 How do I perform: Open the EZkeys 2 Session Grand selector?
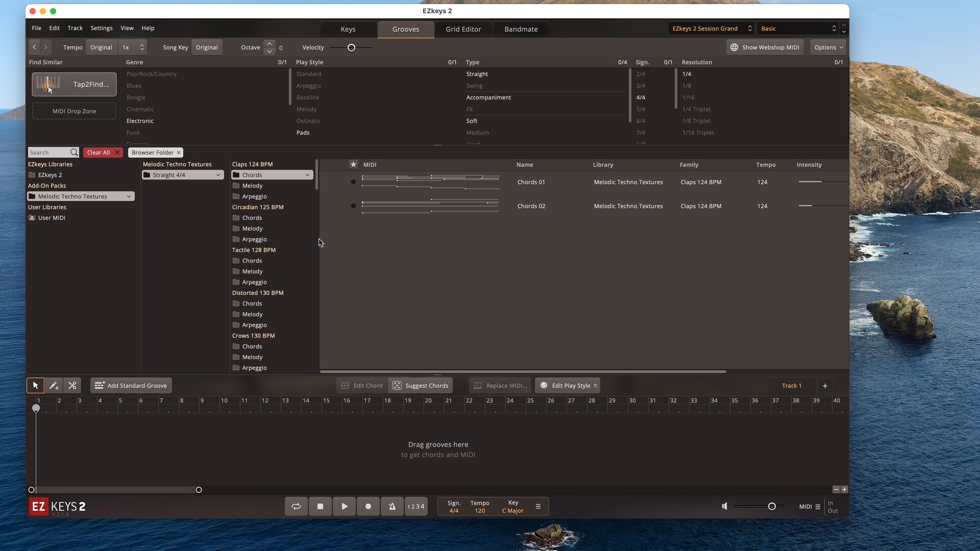(710, 29)
